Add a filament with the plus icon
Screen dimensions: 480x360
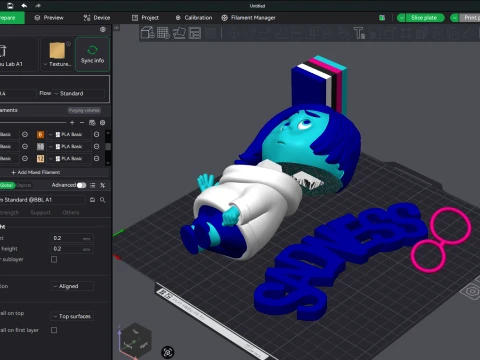(x=72, y=123)
